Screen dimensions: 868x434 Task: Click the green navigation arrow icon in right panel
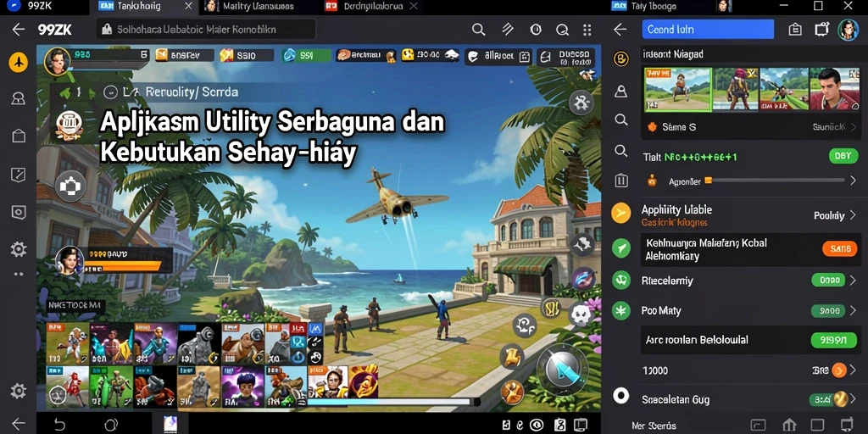[621, 248]
